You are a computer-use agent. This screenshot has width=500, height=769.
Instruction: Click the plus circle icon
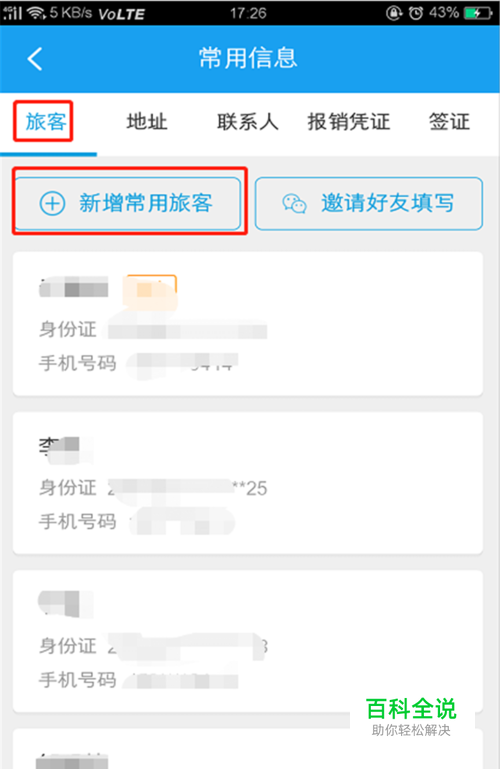(52, 203)
